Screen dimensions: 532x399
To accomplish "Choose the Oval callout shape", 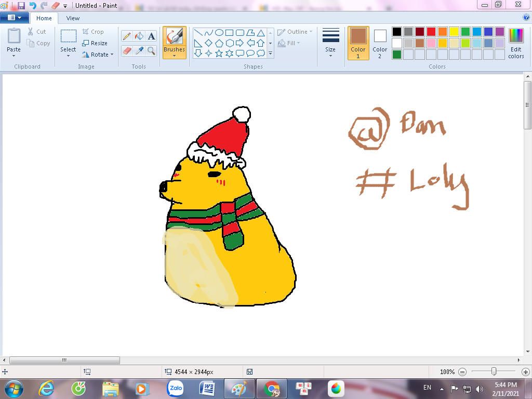I will [250, 54].
